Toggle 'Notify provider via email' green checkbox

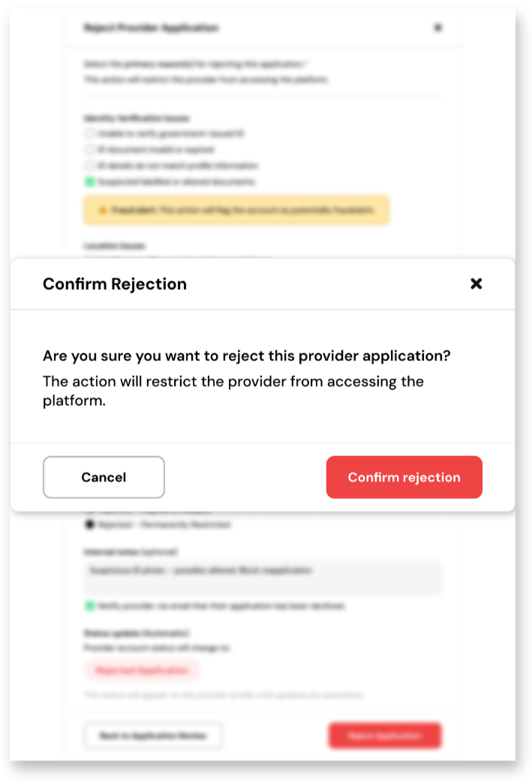89,605
